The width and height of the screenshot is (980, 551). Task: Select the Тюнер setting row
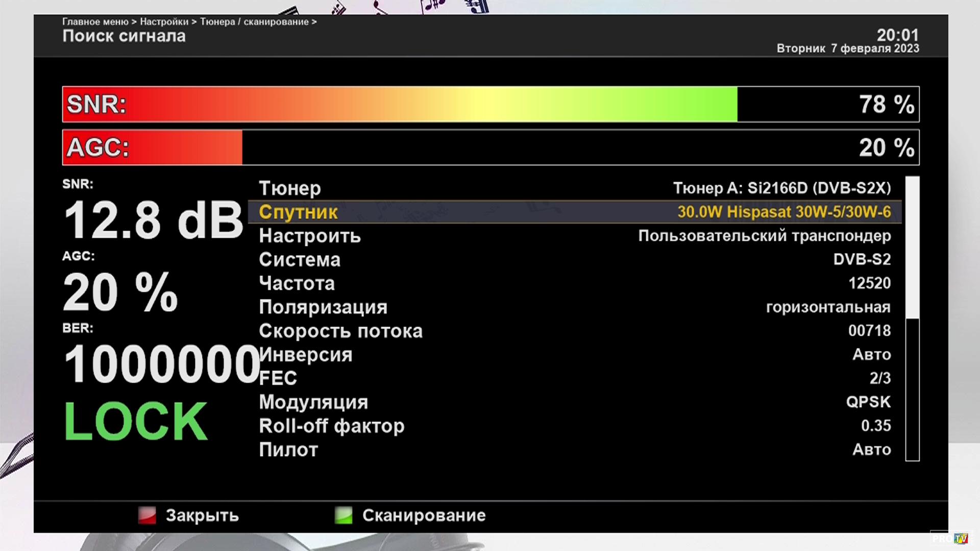point(290,188)
